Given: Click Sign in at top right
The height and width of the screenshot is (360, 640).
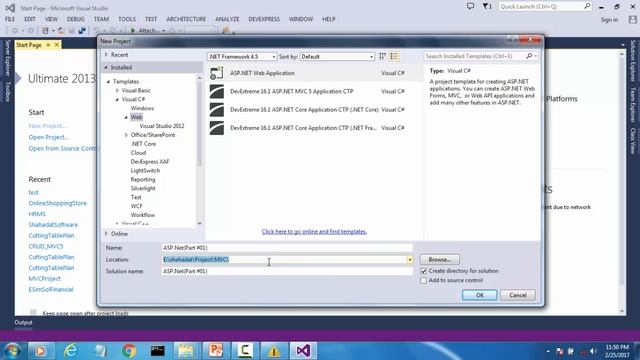Looking at the screenshot, I should pyautogui.click(x=609, y=20).
